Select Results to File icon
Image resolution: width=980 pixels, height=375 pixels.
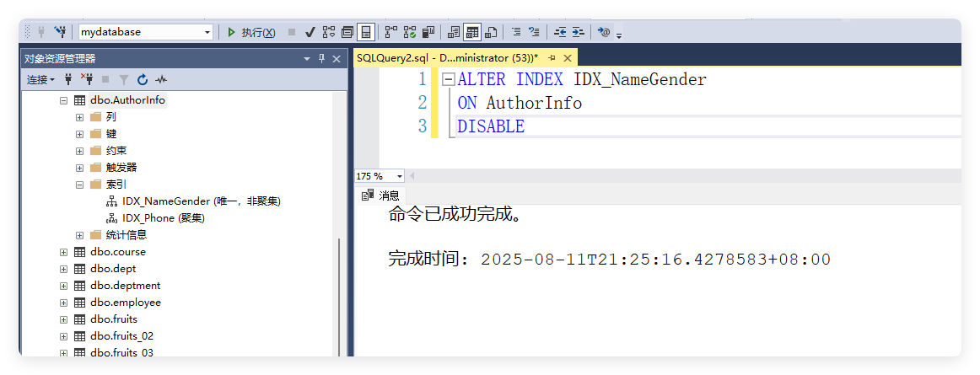coord(491,32)
